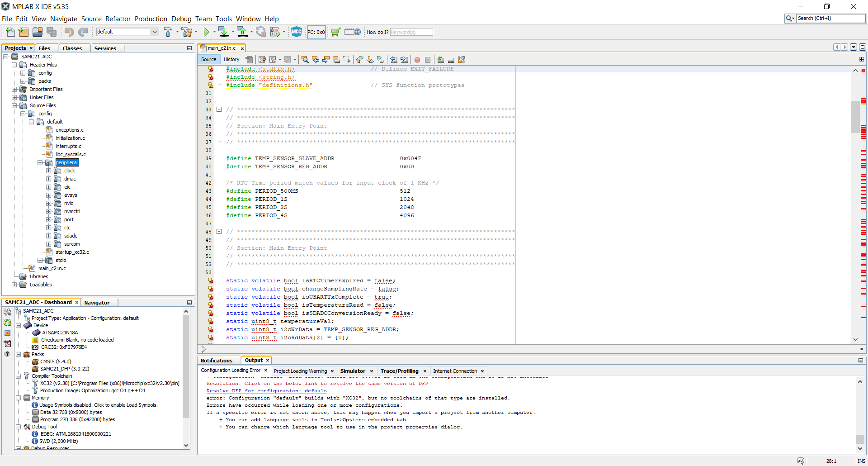The image size is (868, 466).
Task: Open the Microchip store cart icon
Action: pos(335,32)
